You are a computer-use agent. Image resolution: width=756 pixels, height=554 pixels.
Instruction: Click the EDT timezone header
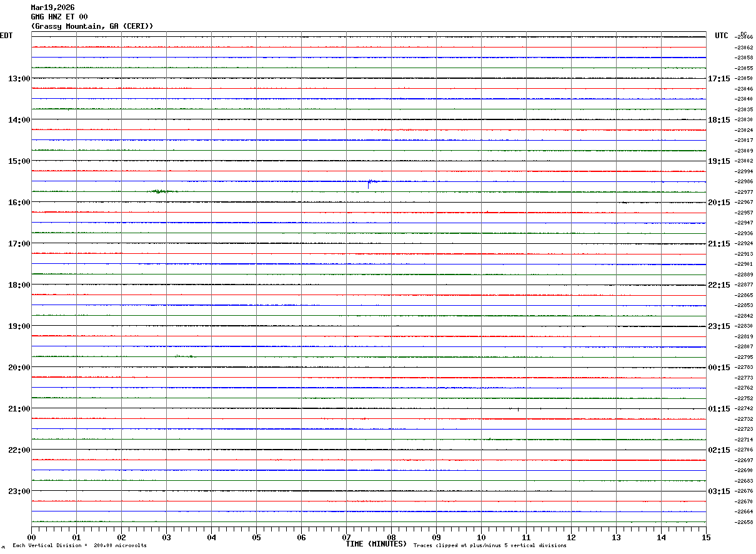tap(6, 36)
